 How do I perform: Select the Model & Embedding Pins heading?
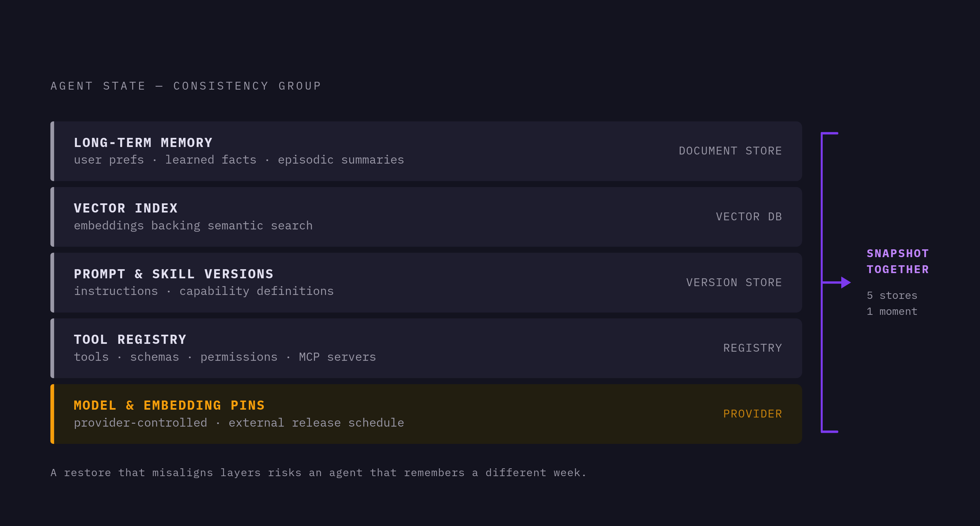click(169, 405)
